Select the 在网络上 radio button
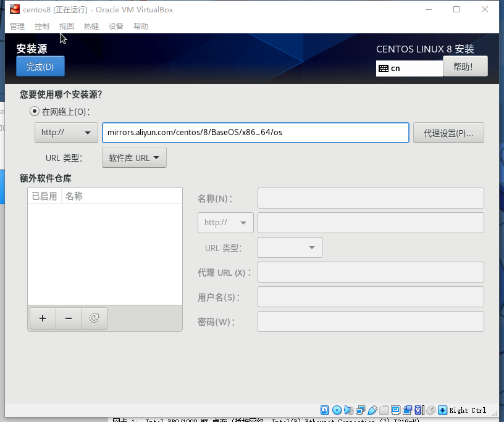Screen dimensions: 504x422 (x=35, y=112)
